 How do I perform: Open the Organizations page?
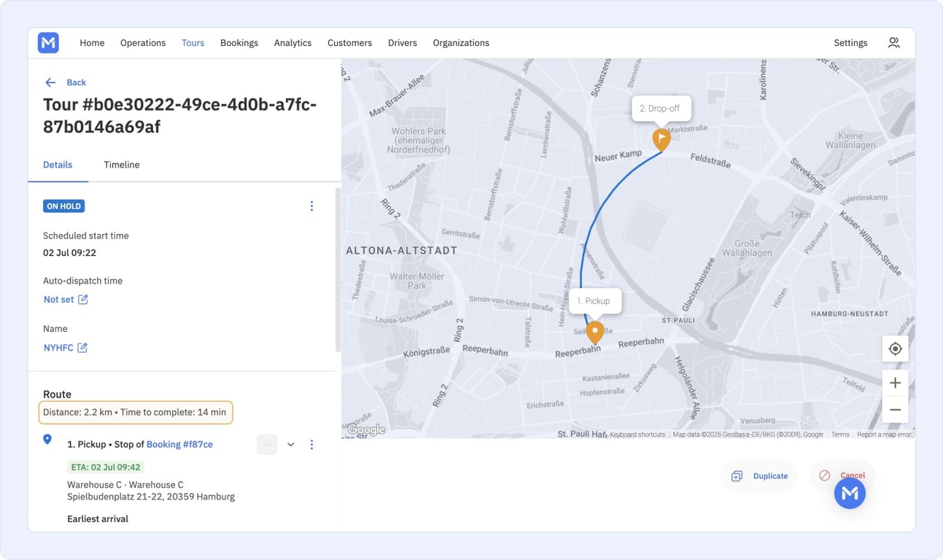pyautogui.click(x=461, y=43)
